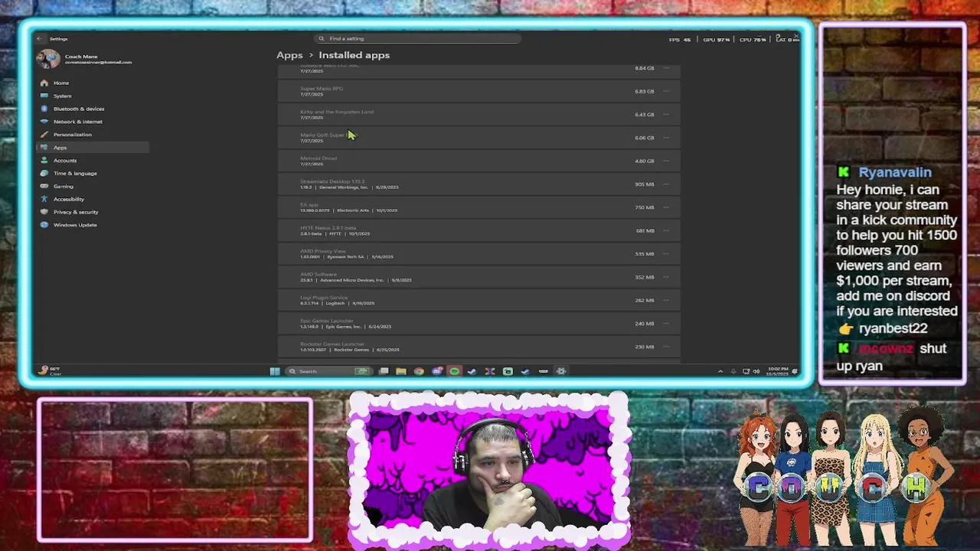Viewport: 980px width, 551px height.
Task: Click the Find a setting search box
Action: pyautogui.click(x=418, y=38)
